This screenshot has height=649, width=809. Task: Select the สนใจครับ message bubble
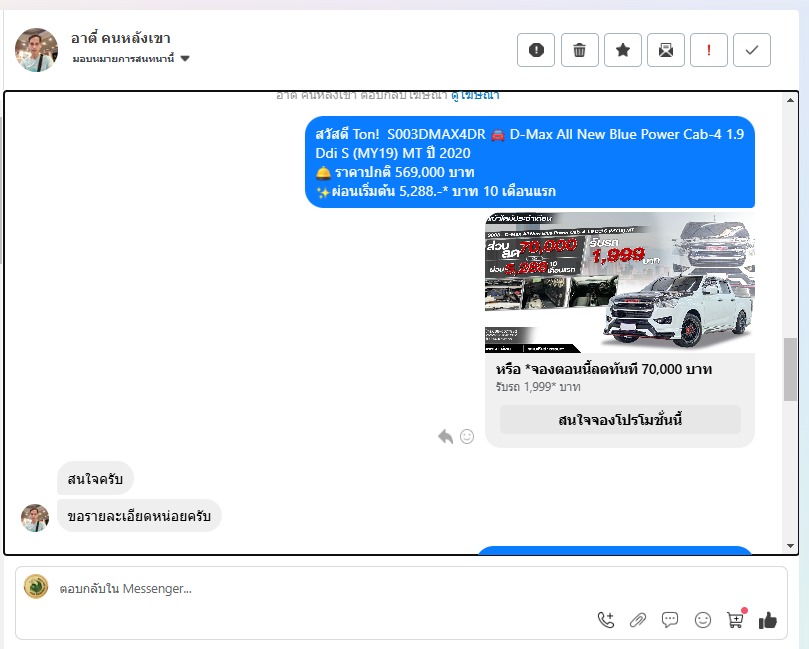pyautogui.click(x=95, y=479)
